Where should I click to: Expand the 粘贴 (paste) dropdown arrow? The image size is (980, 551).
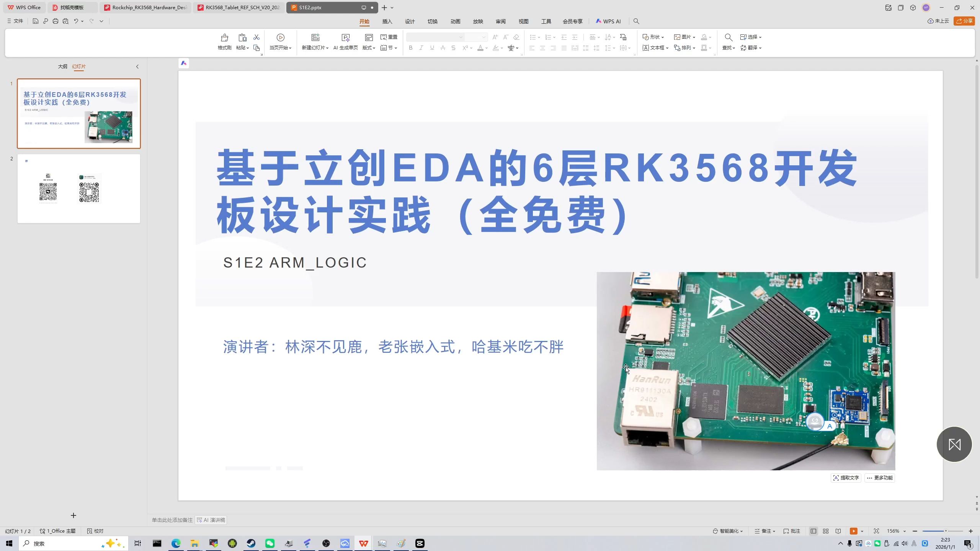pos(247,47)
